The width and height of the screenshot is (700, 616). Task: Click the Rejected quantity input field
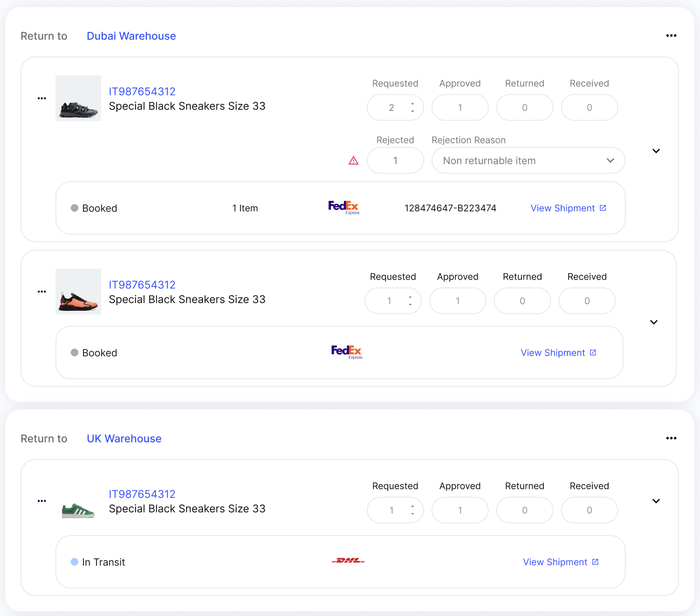pyautogui.click(x=395, y=161)
